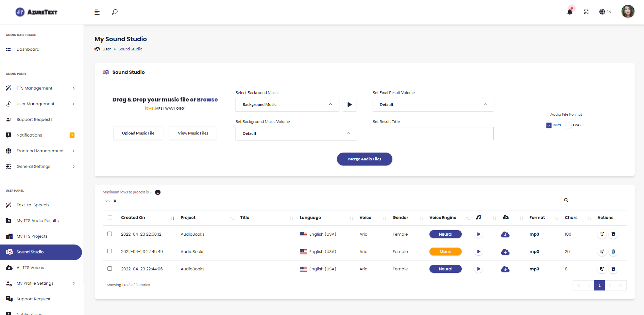The image size is (644, 315).
Task: Uncheck the MP3 audio format checkbox
Action: (x=549, y=125)
